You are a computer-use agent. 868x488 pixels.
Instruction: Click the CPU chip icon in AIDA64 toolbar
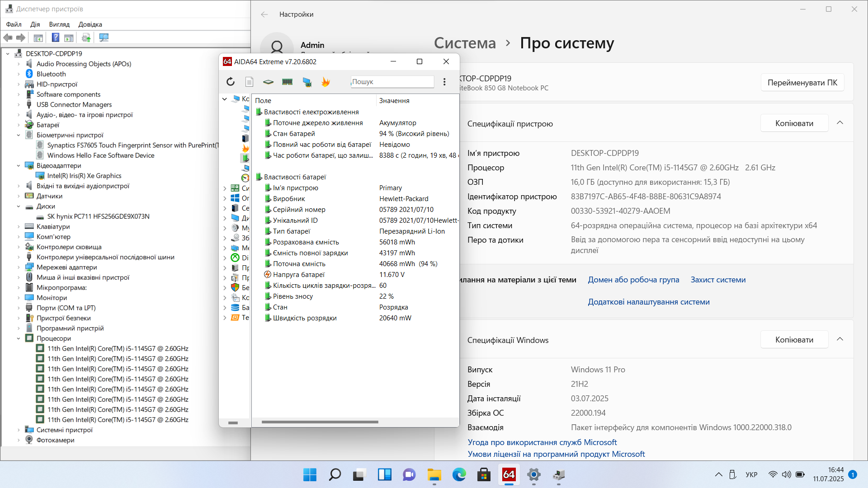click(268, 82)
